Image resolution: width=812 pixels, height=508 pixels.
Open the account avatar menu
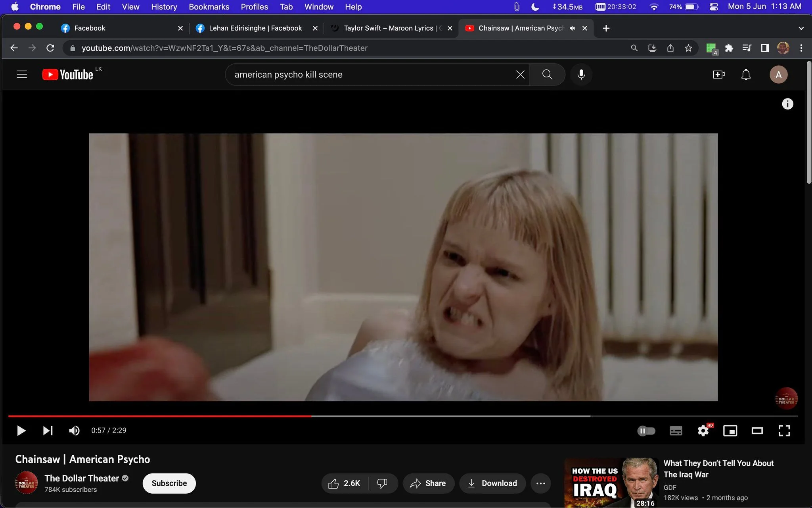[778, 75]
